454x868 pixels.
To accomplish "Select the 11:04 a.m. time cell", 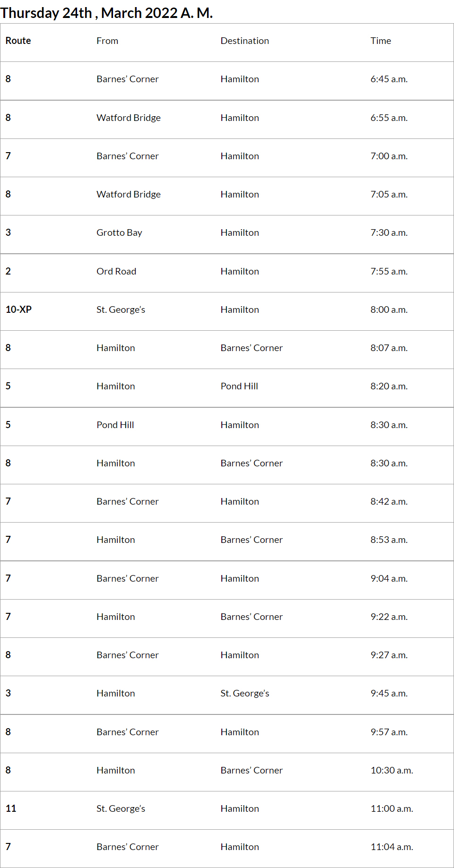I will pyautogui.click(x=392, y=847).
